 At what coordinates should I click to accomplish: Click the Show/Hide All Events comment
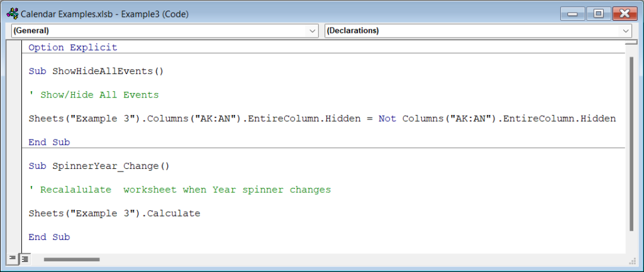coord(94,95)
